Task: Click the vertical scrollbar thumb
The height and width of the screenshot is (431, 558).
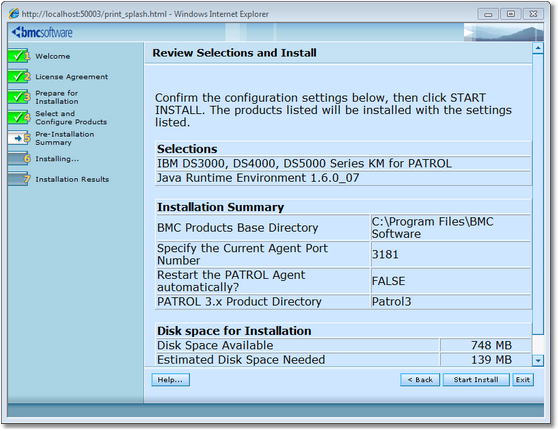Action: pos(538,194)
